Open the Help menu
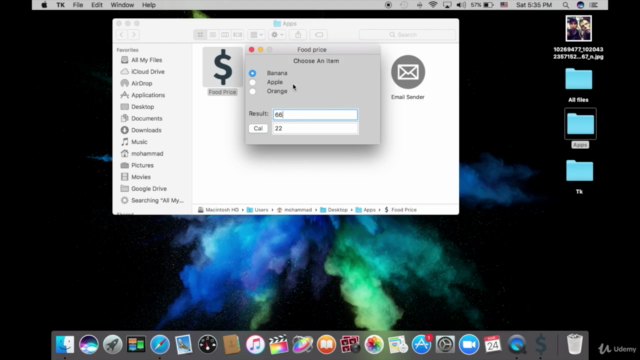Screen dimensions: 640x360 pyautogui.click(x=149, y=5)
